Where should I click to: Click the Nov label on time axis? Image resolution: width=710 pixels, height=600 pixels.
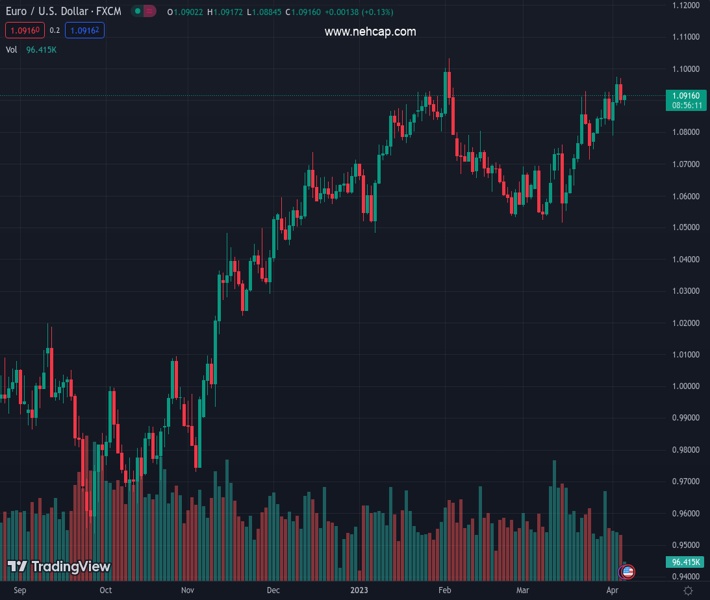tap(188, 591)
